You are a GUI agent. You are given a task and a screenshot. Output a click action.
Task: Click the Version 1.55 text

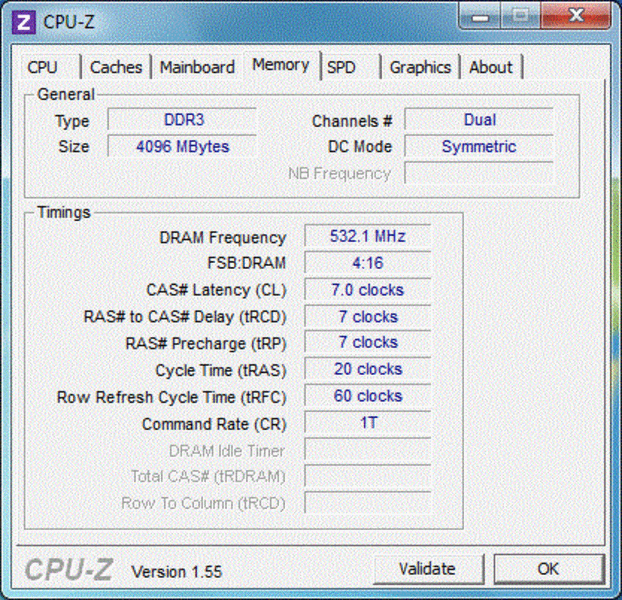coord(177,572)
